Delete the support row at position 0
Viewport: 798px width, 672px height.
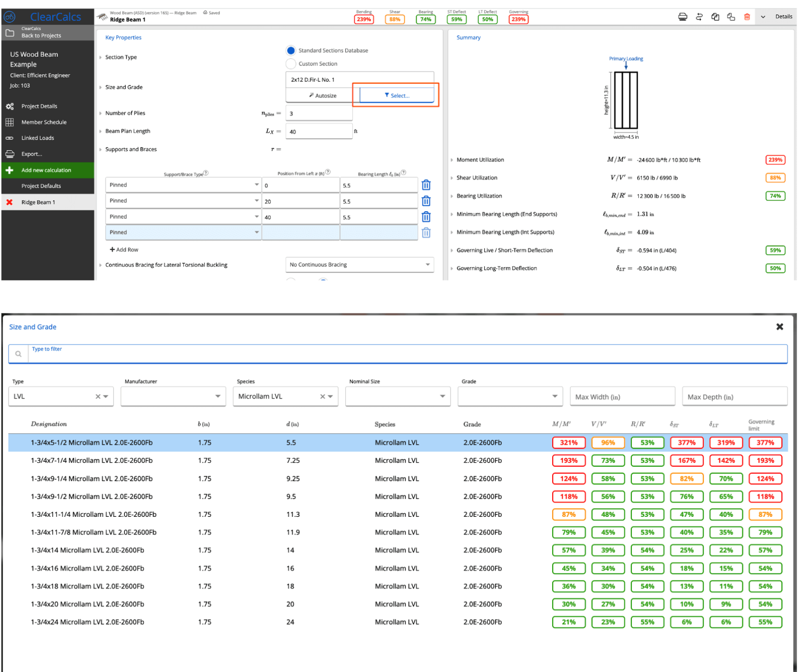426,185
